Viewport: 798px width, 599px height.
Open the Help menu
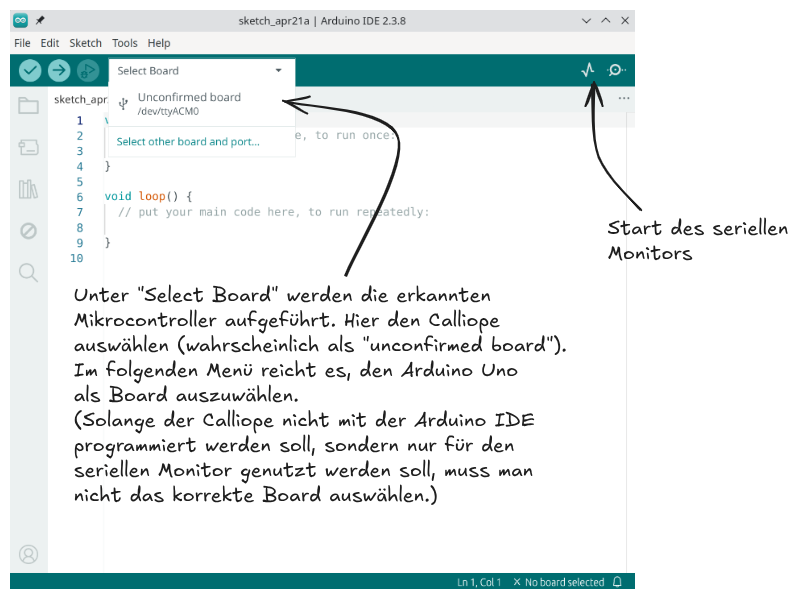point(159,43)
